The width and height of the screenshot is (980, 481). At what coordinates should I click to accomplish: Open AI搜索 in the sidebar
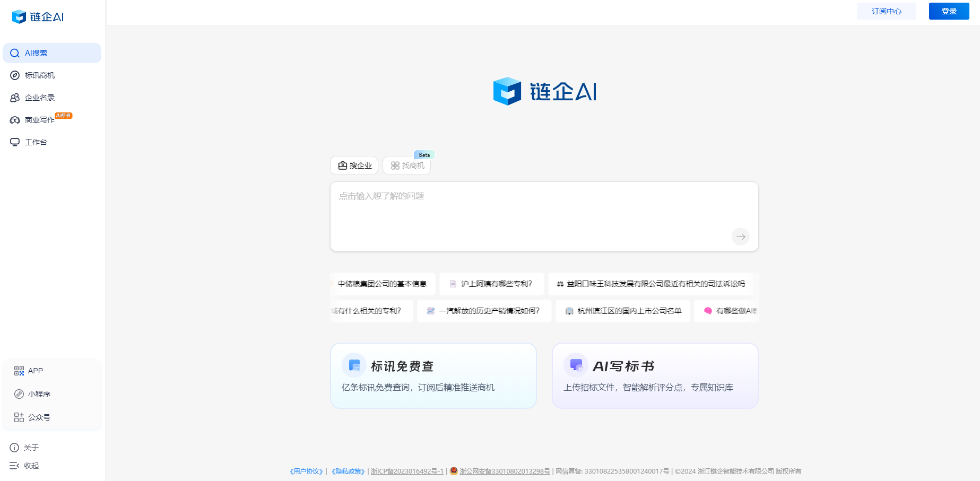(x=52, y=53)
